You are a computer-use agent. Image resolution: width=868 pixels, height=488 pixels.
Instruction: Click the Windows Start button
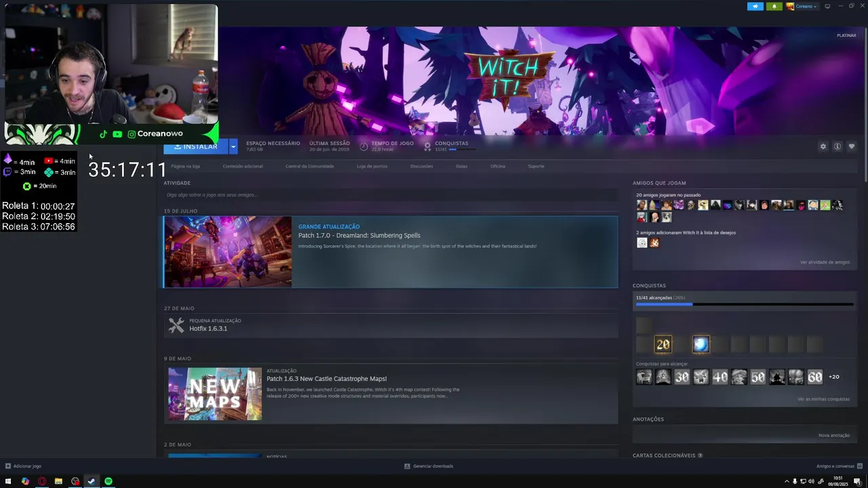click(x=8, y=481)
